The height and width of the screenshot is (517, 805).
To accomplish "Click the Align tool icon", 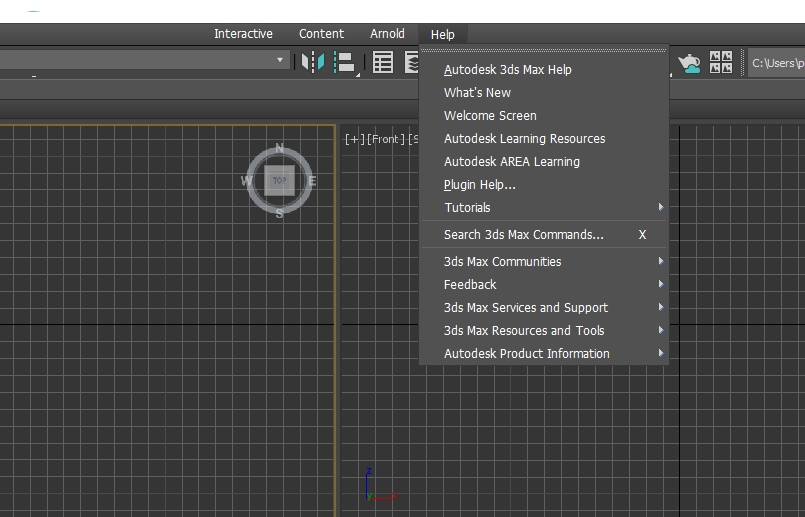I will coord(345,62).
